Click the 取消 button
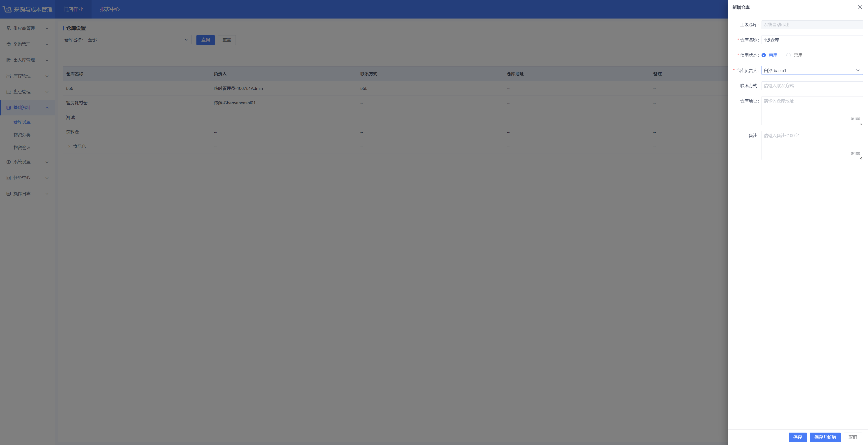The height and width of the screenshot is (445, 868). 852,437
